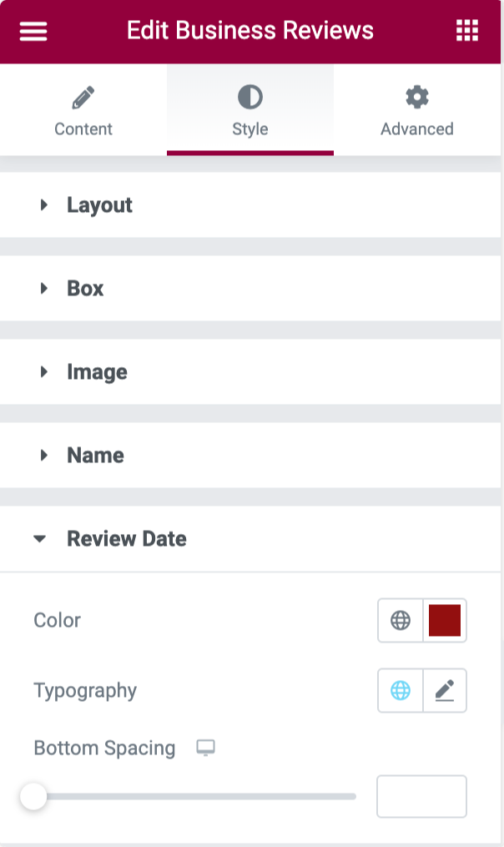This screenshot has width=504, height=847.
Task: Click the Bottom Spacing slider handle
Action: point(33,796)
